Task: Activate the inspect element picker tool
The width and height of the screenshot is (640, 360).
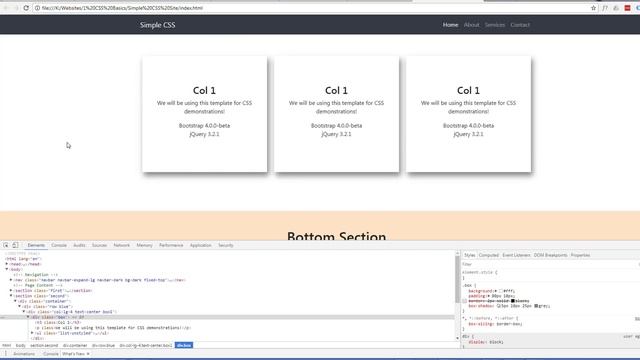Action: click(6, 245)
